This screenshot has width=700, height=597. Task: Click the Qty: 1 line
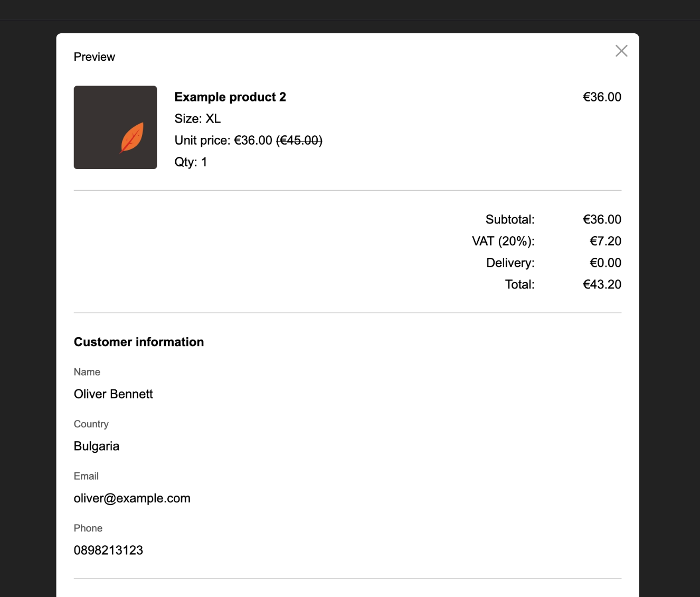tap(191, 162)
